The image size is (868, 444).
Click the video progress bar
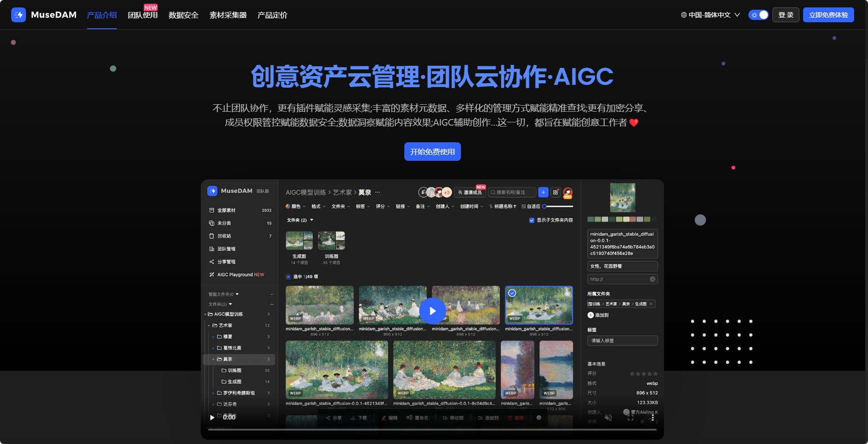click(433, 430)
